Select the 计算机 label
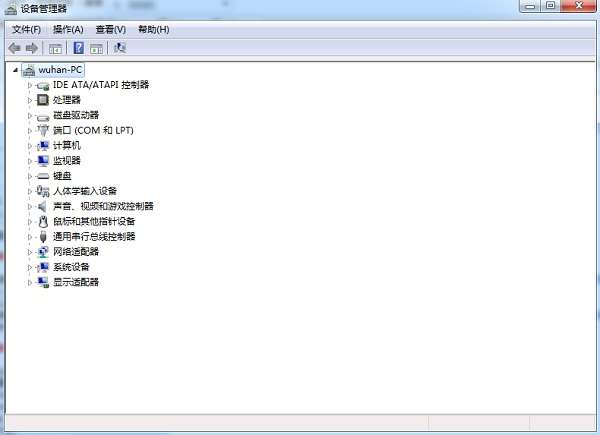 (x=67, y=146)
